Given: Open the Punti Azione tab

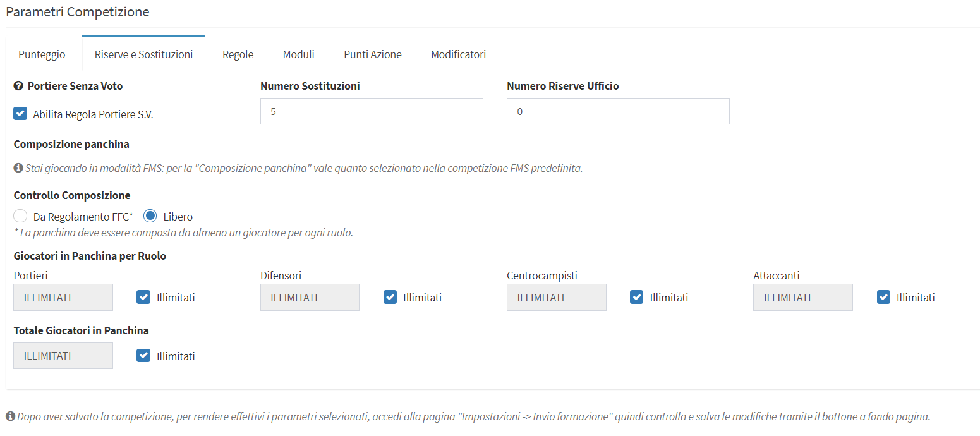Looking at the screenshot, I should click(373, 54).
